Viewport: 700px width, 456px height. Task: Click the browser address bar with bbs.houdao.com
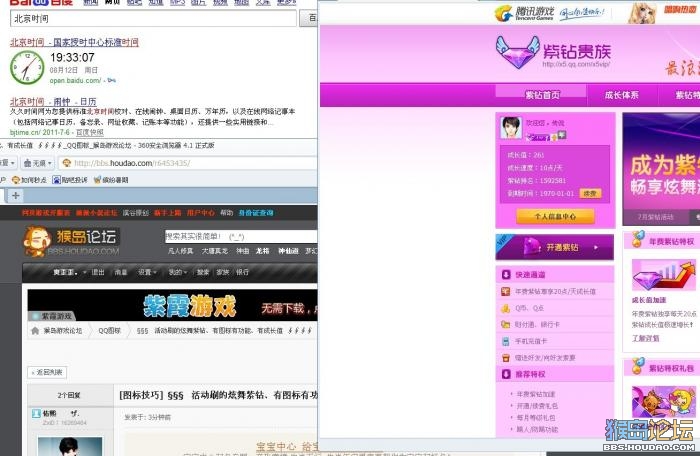pos(188,163)
